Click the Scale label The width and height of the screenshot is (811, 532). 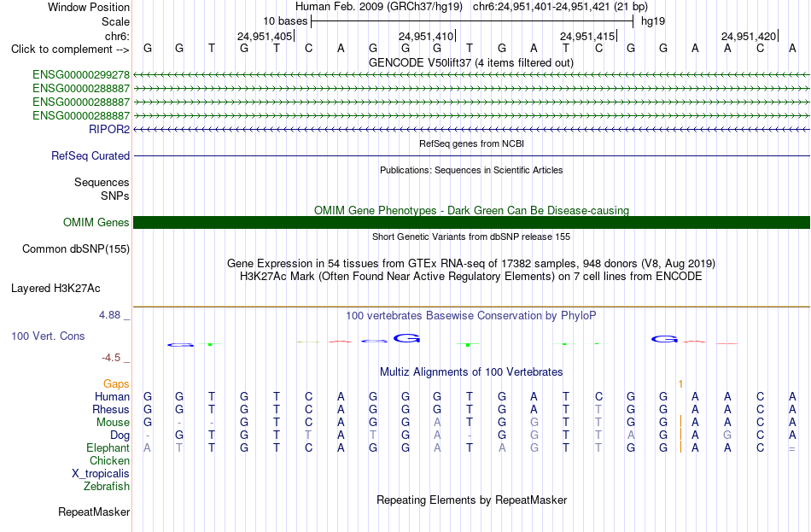(x=116, y=21)
